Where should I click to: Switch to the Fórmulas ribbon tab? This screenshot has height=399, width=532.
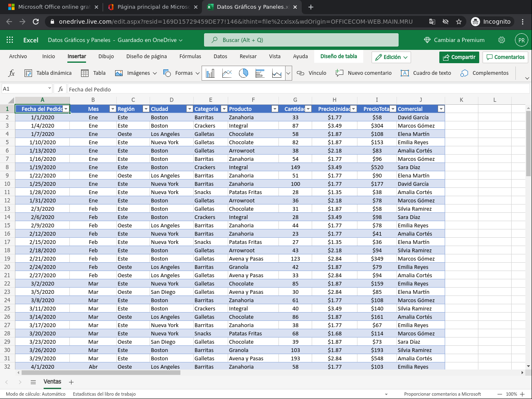click(190, 57)
